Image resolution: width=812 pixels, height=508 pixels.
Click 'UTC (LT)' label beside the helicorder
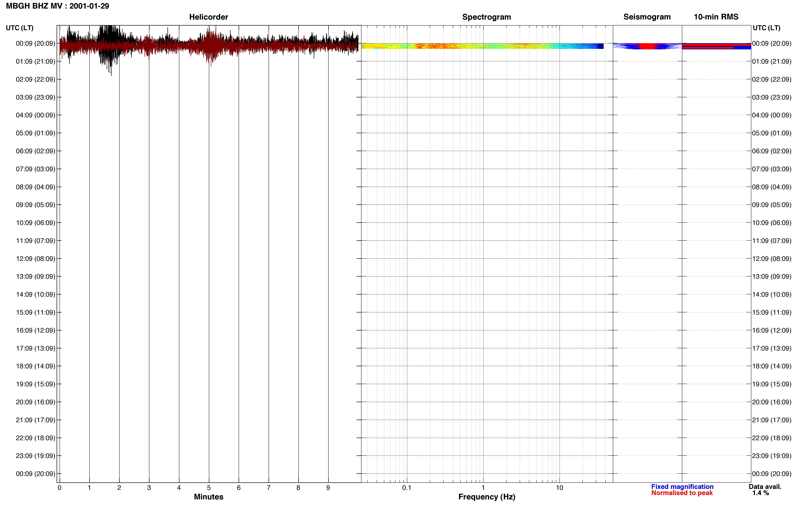click(19, 28)
